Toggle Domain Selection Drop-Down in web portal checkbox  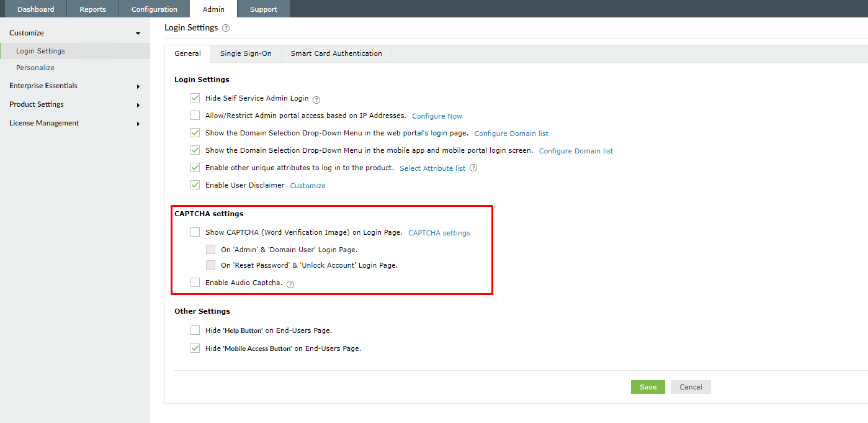pos(195,133)
